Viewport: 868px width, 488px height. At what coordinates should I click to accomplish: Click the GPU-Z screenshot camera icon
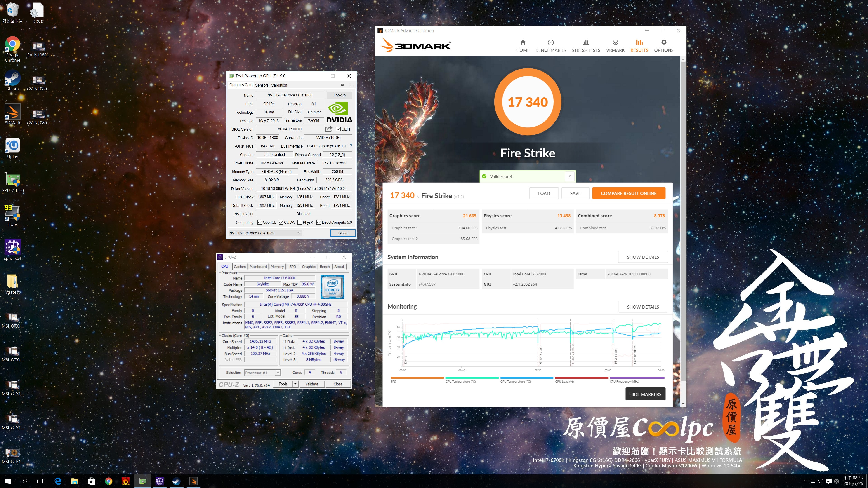tap(343, 85)
